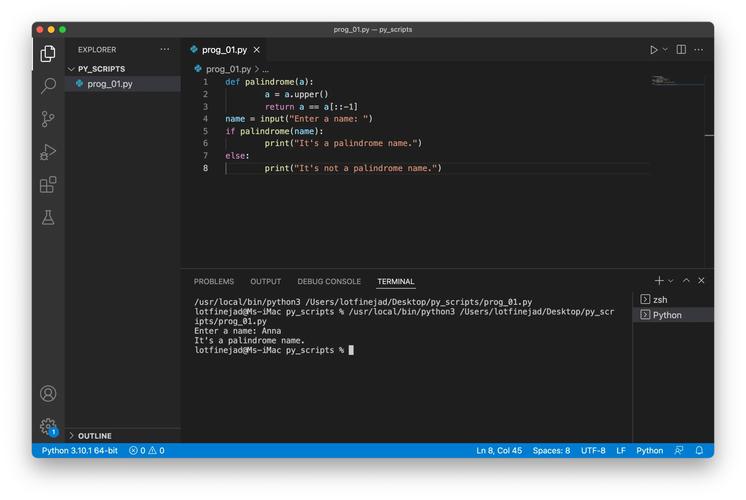The height and width of the screenshot is (500, 746).
Task: Click line number 8 in gutter
Action: pyautogui.click(x=205, y=168)
